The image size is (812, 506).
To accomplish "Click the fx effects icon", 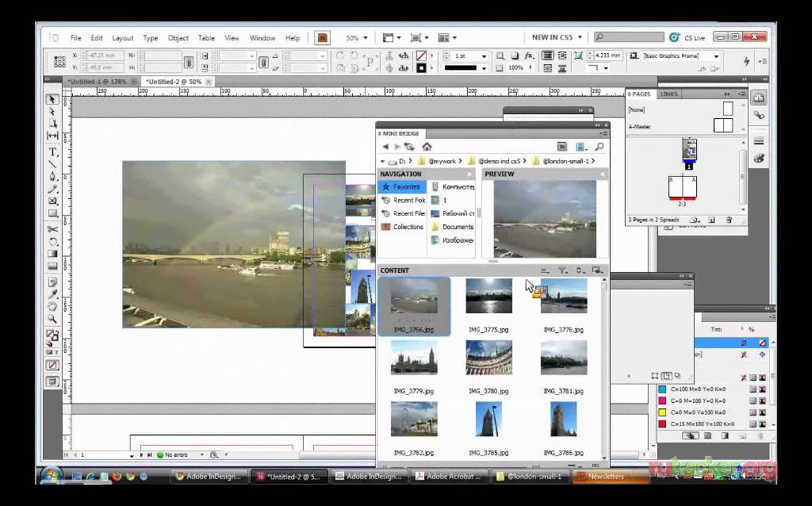I will tap(529, 56).
